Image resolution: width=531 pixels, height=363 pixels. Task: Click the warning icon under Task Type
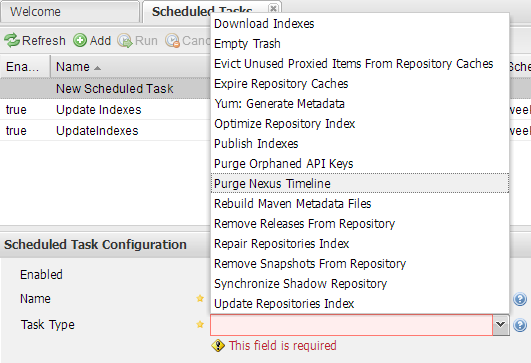218,346
